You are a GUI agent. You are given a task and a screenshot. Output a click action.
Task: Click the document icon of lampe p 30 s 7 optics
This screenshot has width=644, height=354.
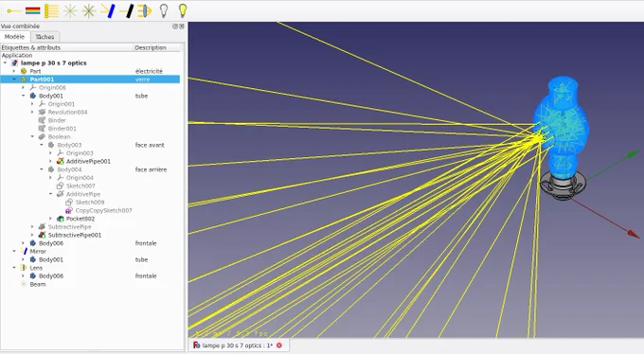click(x=15, y=62)
